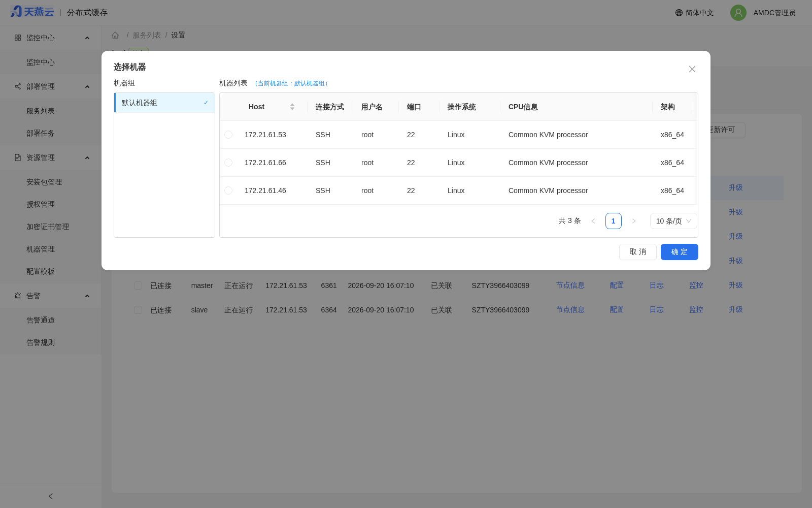This screenshot has width=812, height=508.
Task: Open 配置 for the slave row
Action: coord(617,310)
